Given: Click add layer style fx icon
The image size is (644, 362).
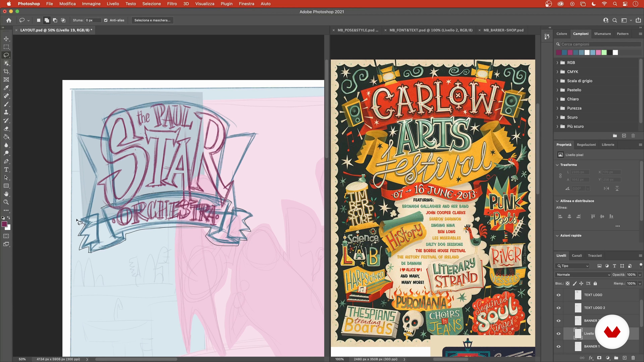Looking at the screenshot, I should [591, 358].
